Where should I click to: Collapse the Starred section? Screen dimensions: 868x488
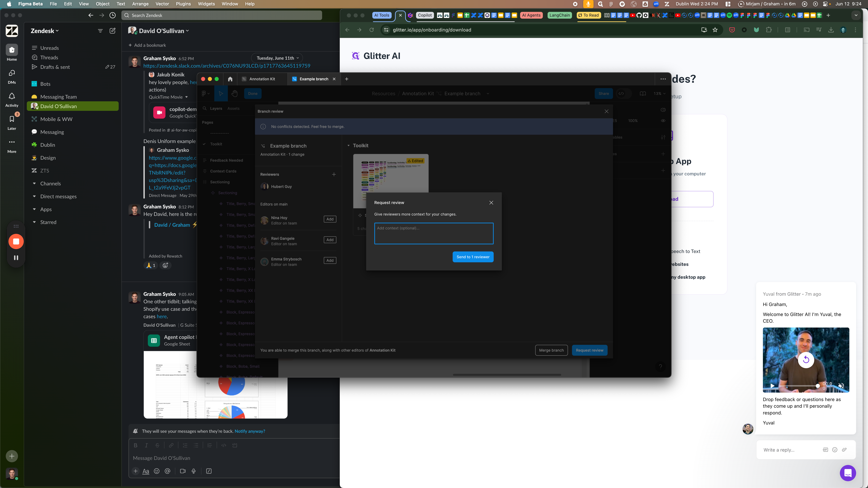[x=34, y=222]
